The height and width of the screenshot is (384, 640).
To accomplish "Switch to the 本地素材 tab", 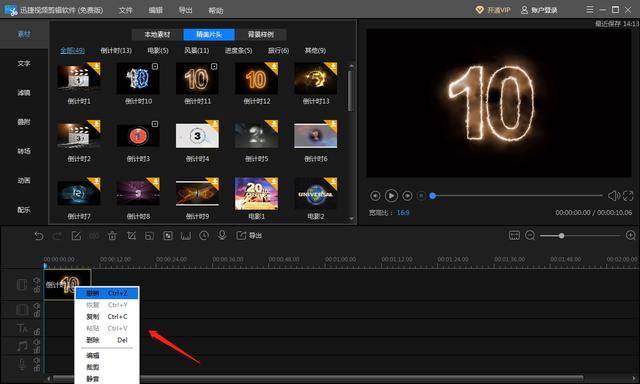I will [x=157, y=35].
